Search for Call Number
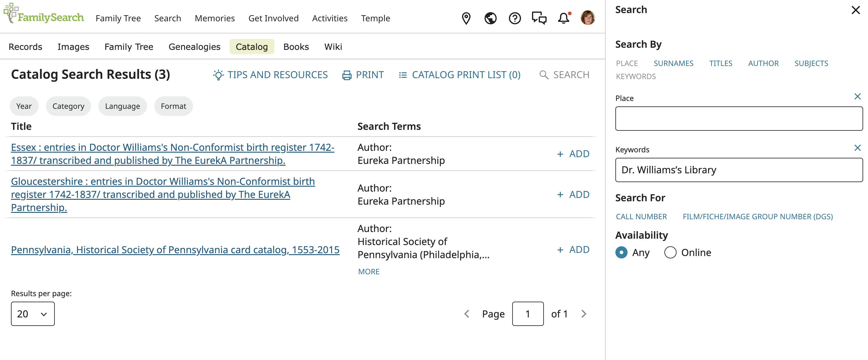The image size is (868, 360). click(x=641, y=216)
